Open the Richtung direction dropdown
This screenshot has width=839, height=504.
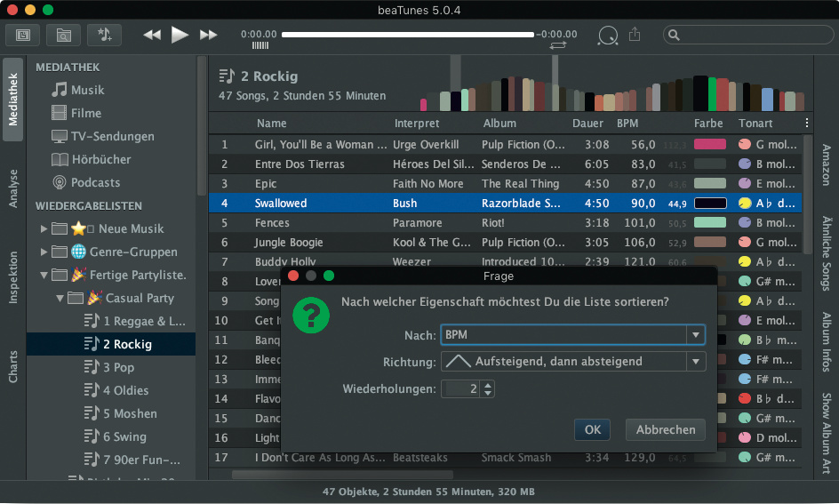tap(695, 362)
